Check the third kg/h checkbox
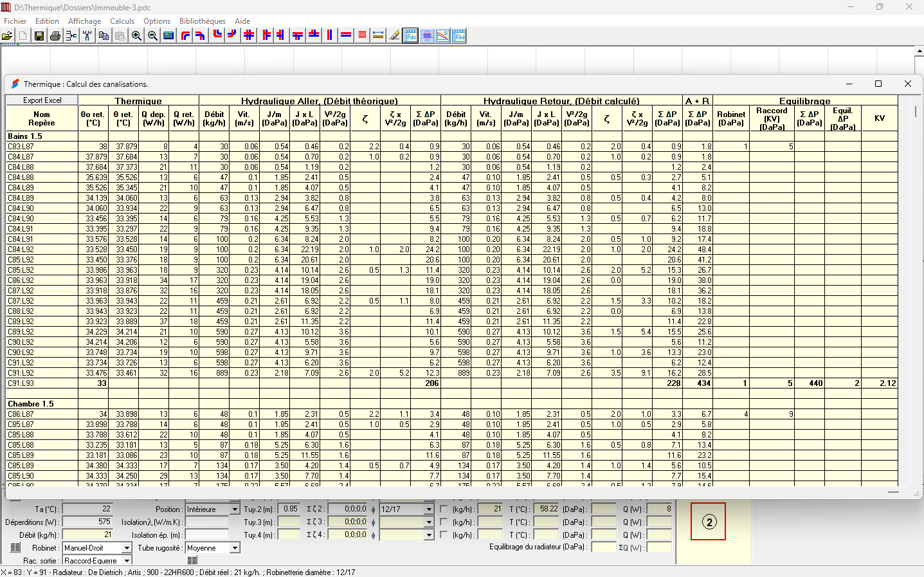The width and height of the screenshot is (924, 577). (x=444, y=535)
